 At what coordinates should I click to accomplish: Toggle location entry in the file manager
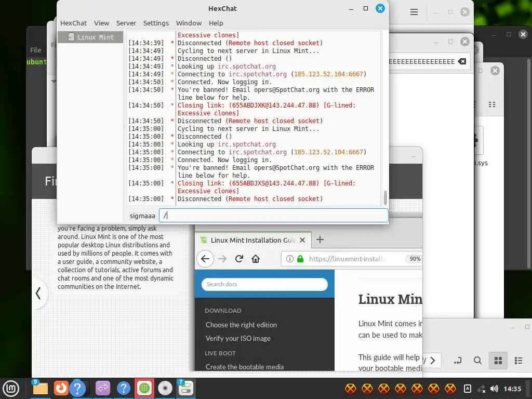coord(457,361)
